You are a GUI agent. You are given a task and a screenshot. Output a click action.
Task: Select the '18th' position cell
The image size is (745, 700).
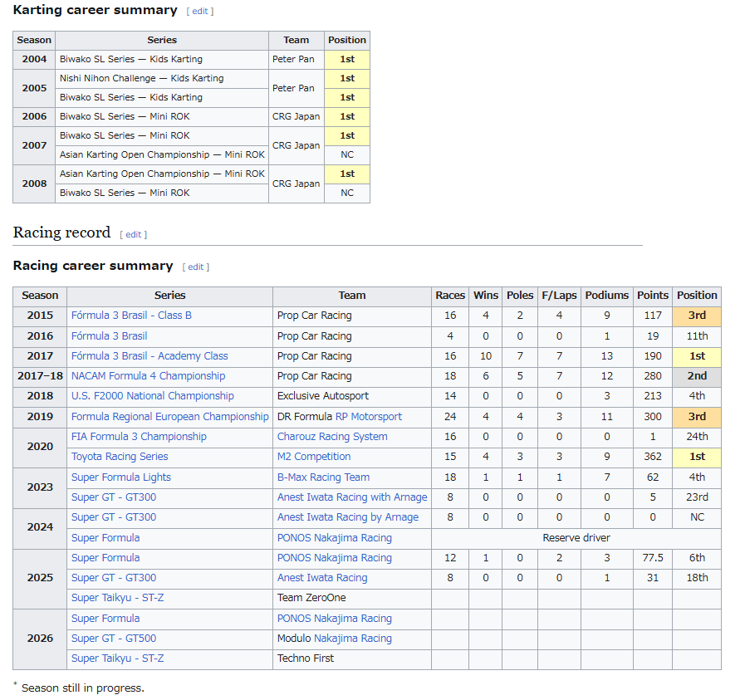[697, 579]
